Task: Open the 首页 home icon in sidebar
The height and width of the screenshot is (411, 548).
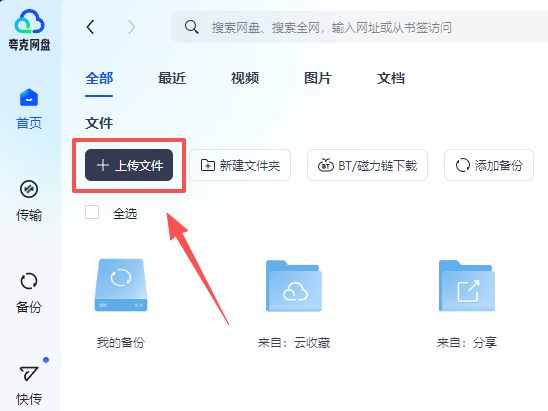Action: coord(29,98)
